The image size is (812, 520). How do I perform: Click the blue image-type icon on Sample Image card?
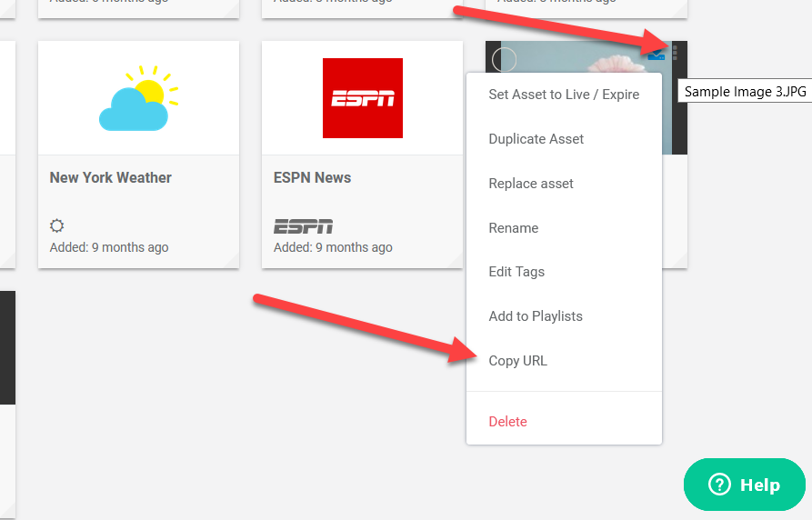pos(656,55)
